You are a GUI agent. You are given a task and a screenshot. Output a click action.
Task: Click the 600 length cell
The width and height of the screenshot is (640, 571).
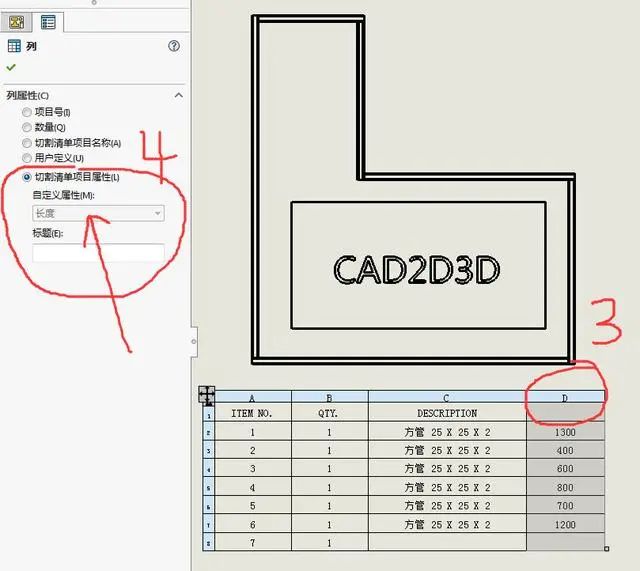[565, 469]
